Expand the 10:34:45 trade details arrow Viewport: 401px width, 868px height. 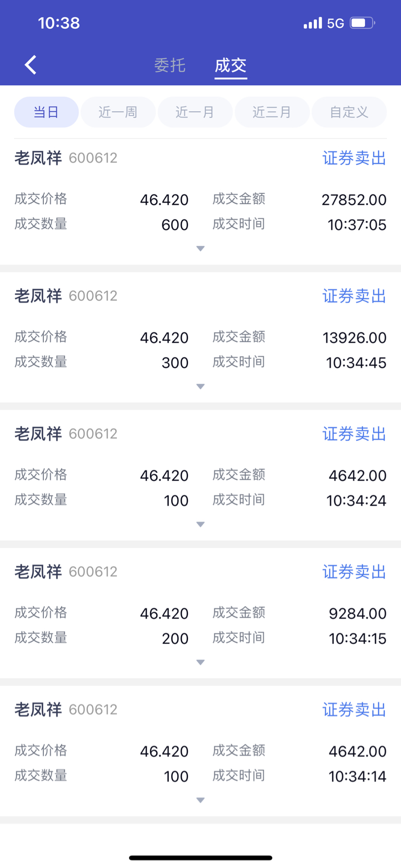click(200, 386)
